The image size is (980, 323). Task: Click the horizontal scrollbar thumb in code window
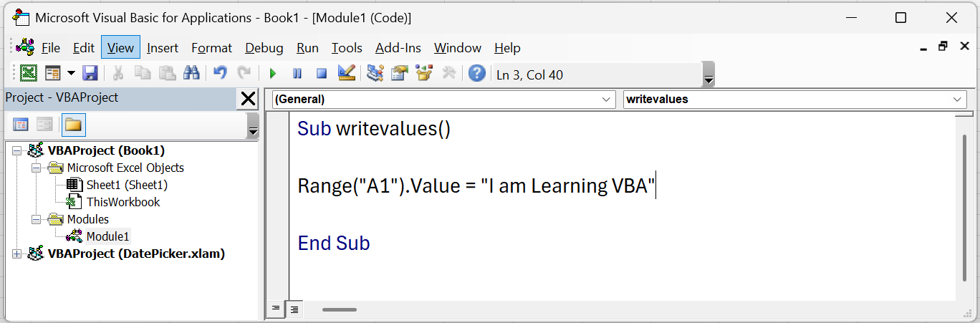tap(339, 309)
